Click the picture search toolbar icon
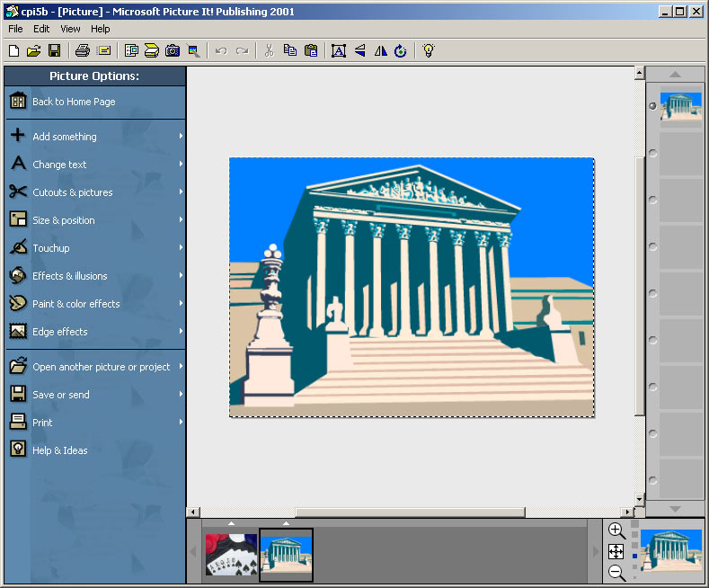 coord(194,50)
